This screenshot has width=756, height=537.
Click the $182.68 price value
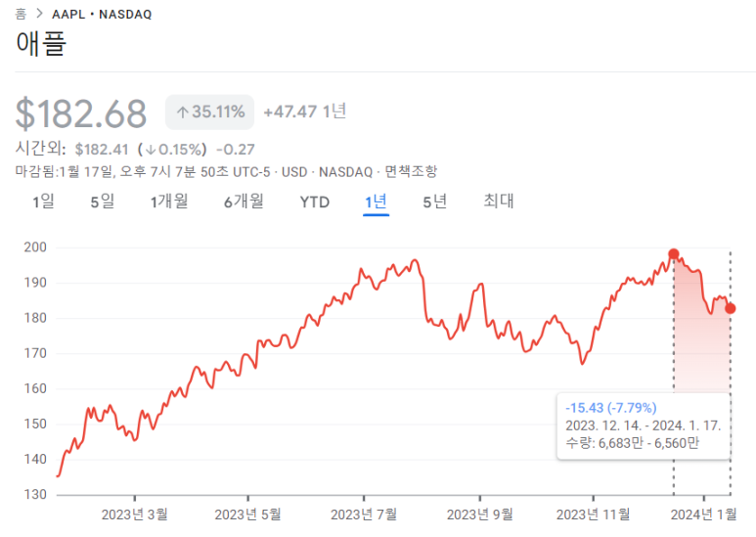81,113
